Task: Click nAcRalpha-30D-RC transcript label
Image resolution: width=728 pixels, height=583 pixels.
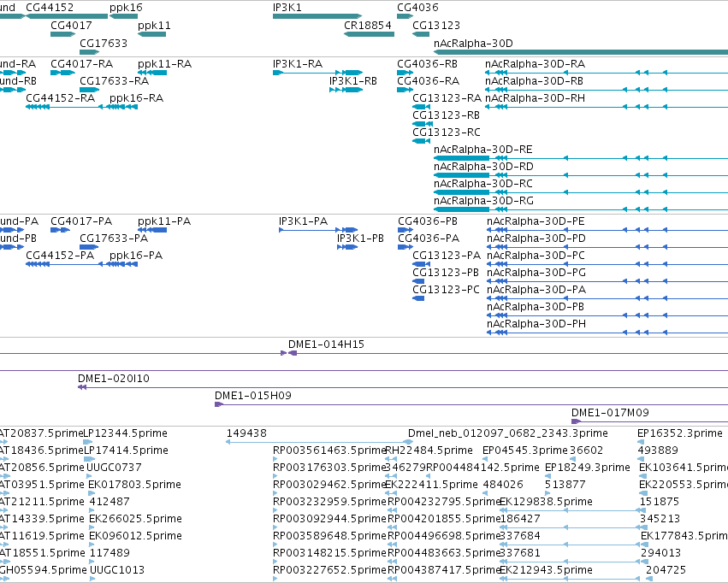Action: tap(482, 184)
